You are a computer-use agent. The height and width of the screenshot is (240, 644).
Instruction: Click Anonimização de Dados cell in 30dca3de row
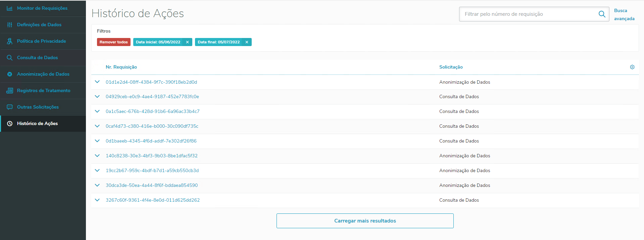[465, 185]
